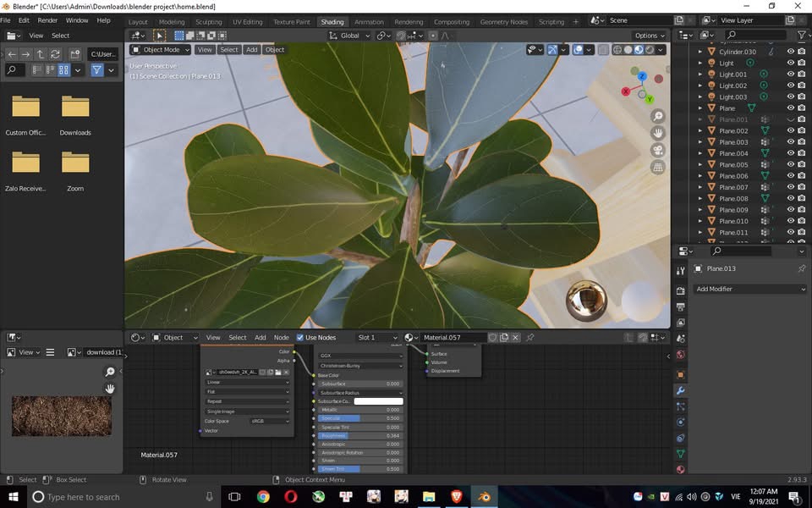Screen dimensions: 812x508
Task: Open the Object Mode dropdown
Action: tap(161, 50)
